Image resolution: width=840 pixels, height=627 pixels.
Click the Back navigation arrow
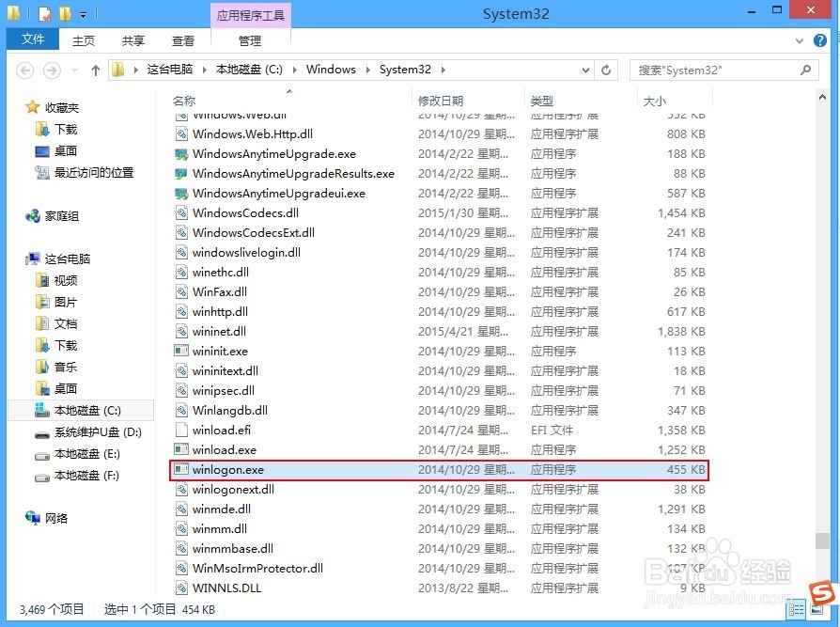(24, 71)
